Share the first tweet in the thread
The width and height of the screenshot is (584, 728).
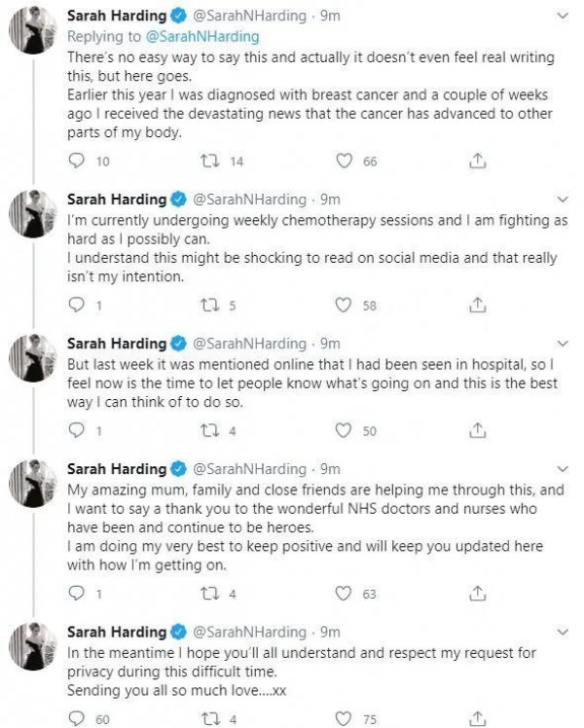[x=478, y=162]
